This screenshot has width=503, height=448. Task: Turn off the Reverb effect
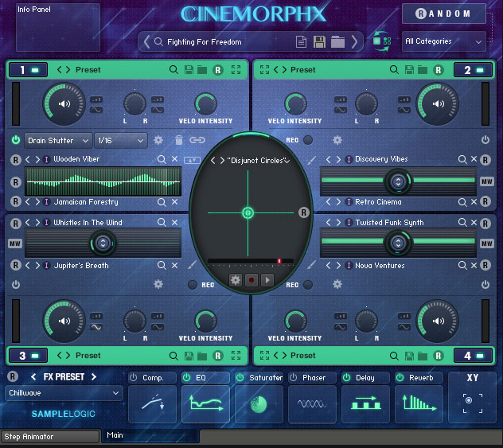400,378
